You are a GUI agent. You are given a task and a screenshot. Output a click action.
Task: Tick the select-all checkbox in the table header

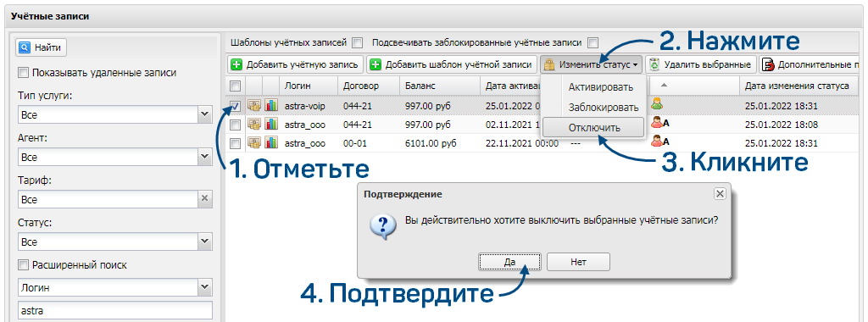[236, 86]
